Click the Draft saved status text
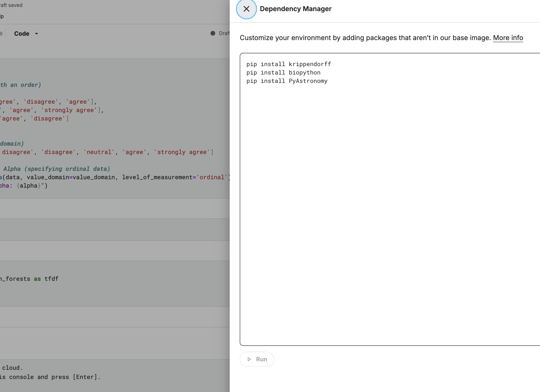The height and width of the screenshot is (392, 540). pos(11,5)
